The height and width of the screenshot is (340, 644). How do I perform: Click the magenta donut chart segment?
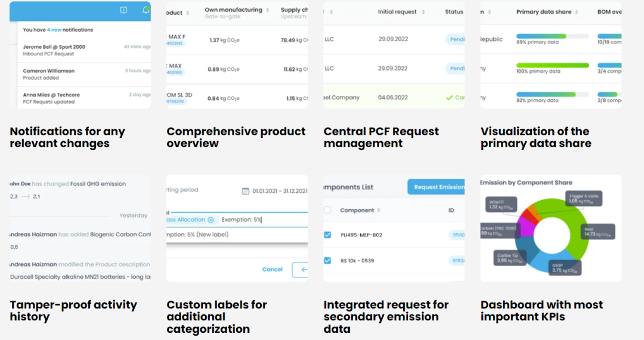(x=526, y=229)
